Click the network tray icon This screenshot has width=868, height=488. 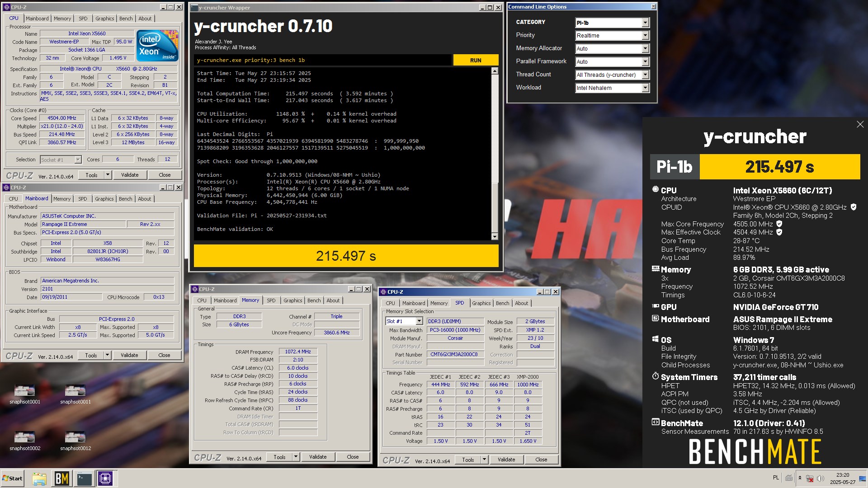click(810, 478)
